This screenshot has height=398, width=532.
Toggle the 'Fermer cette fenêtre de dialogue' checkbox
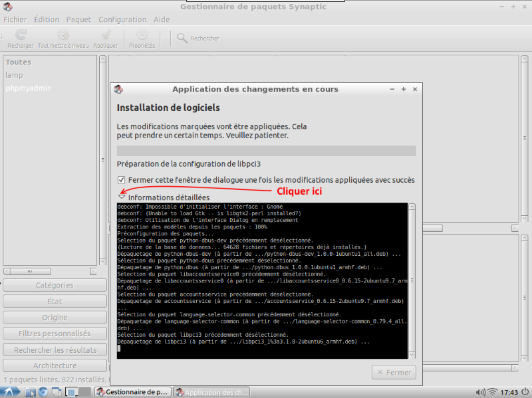pyautogui.click(x=121, y=179)
